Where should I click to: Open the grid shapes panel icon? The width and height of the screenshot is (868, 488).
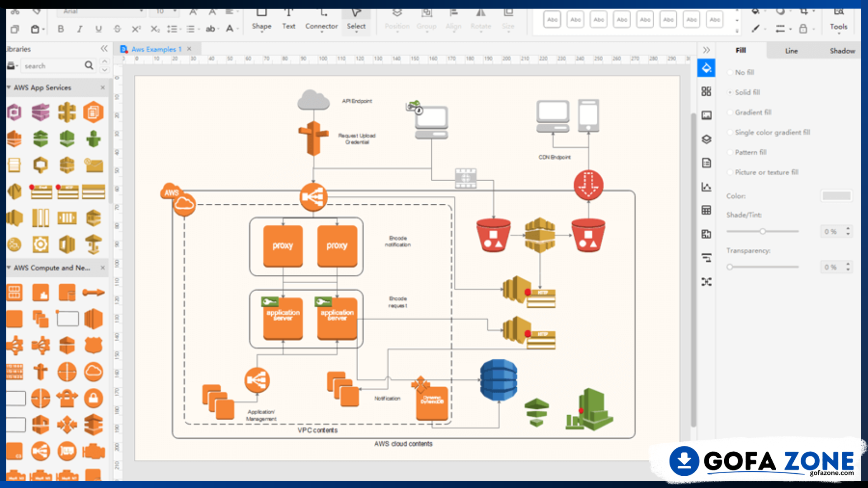(707, 91)
